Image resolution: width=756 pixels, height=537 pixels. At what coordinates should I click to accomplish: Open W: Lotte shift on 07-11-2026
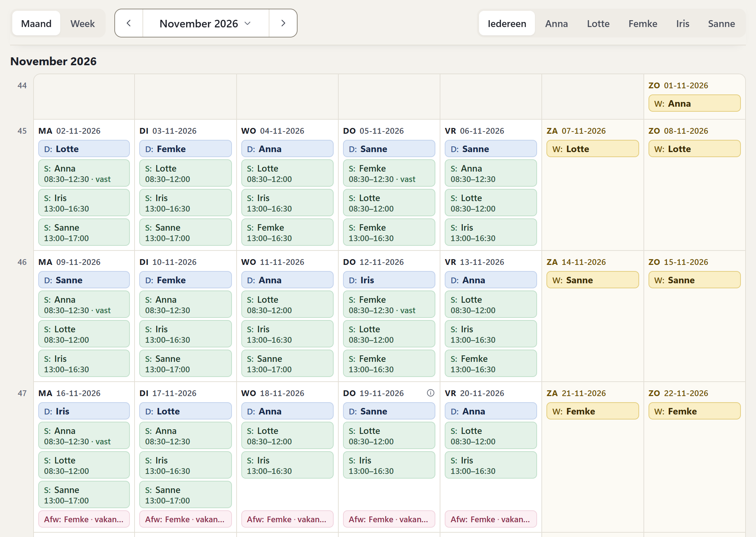(x=593, y=149)
